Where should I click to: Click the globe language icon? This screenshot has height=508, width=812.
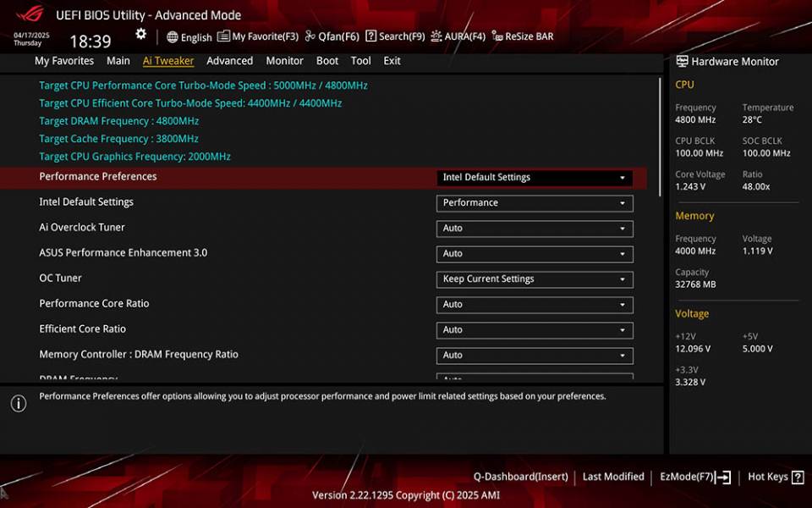pyautogui.click(x=173, y=36)
